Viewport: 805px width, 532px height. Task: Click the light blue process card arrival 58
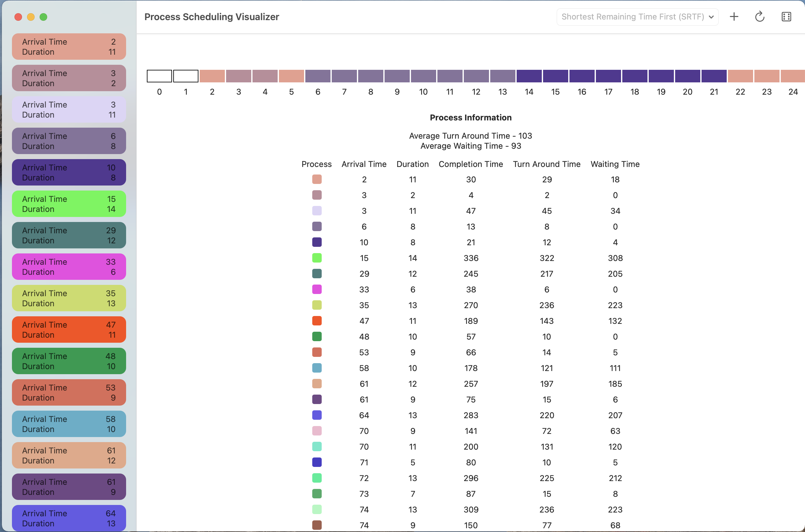coord(69,424)
